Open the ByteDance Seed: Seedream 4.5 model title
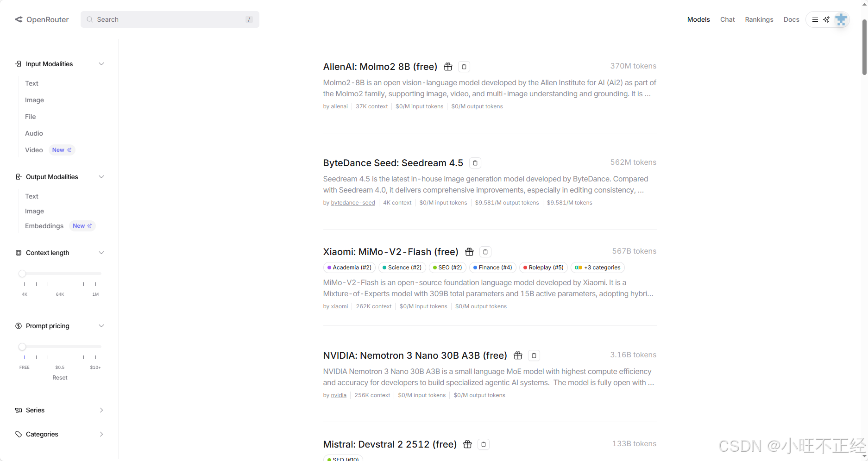The height and width of the screenshot is (461, 868). pos(393,163)
